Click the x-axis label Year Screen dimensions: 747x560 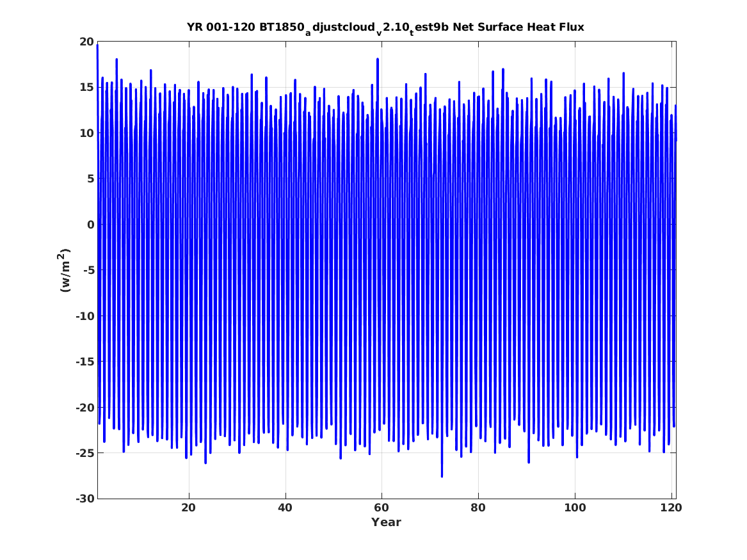tap(386, 522)
